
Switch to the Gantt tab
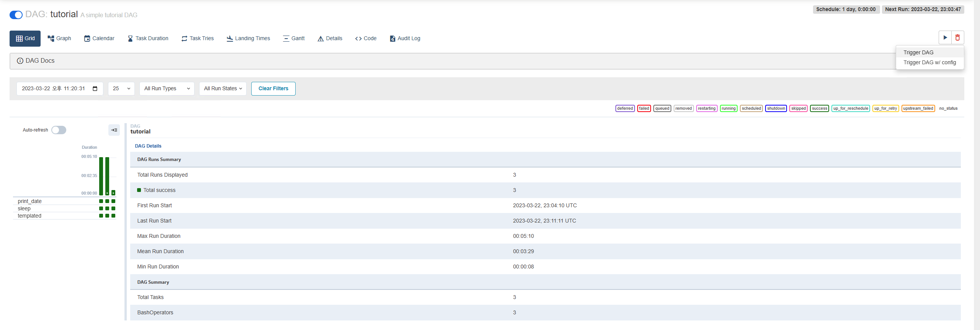[294, 39]
